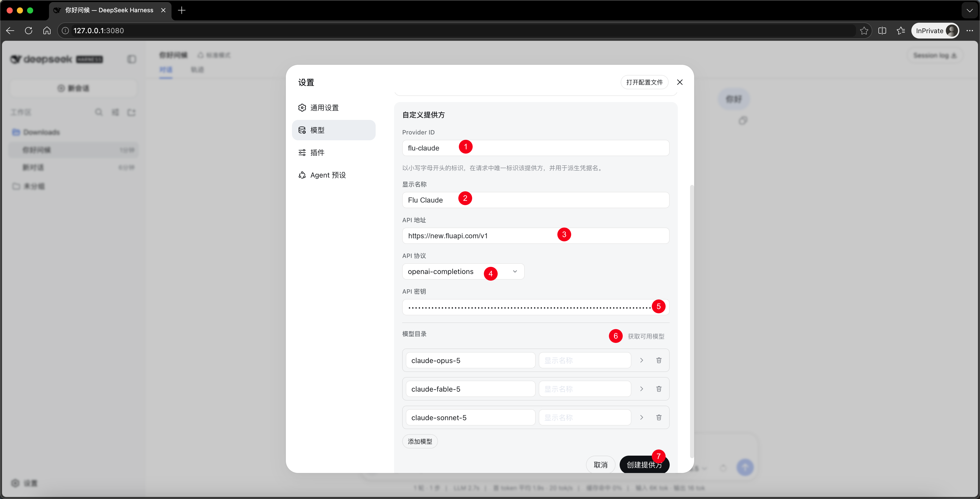The image size is (980, 499).
Task: Click the API 地址 field
Action: pyautogui.click(x=536, y=236)
